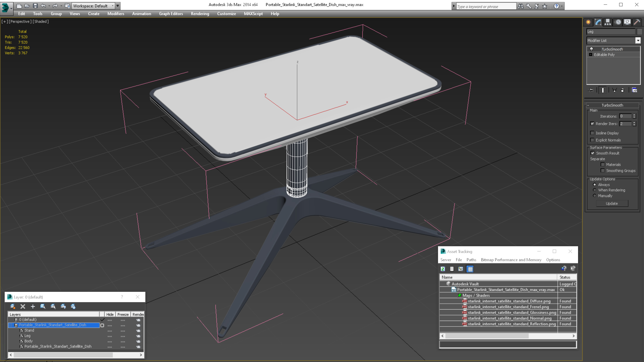Open the Modifiers menu
Image resolution: width=644 pixels, height=362 pixels.
(116, 14)
